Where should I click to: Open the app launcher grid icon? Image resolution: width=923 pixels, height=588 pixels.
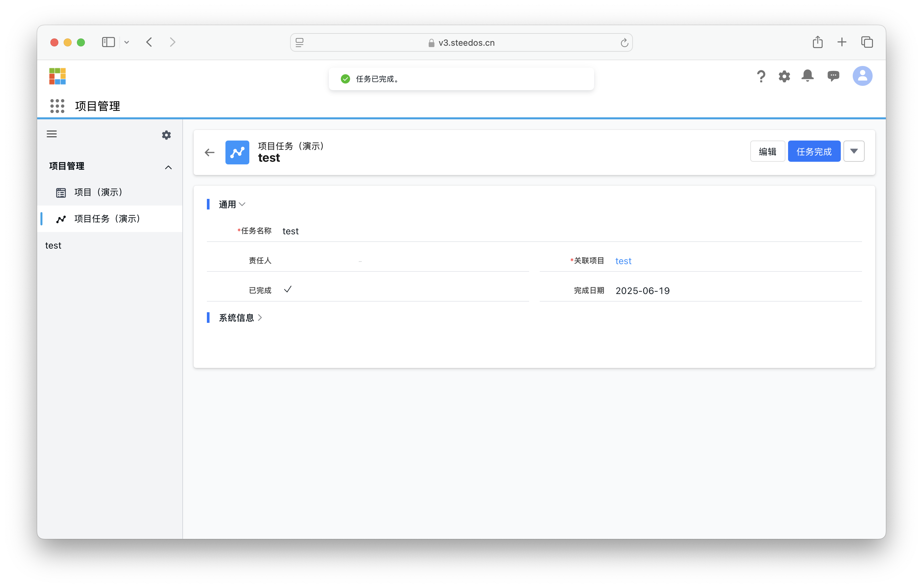click(x=57, y=106)
